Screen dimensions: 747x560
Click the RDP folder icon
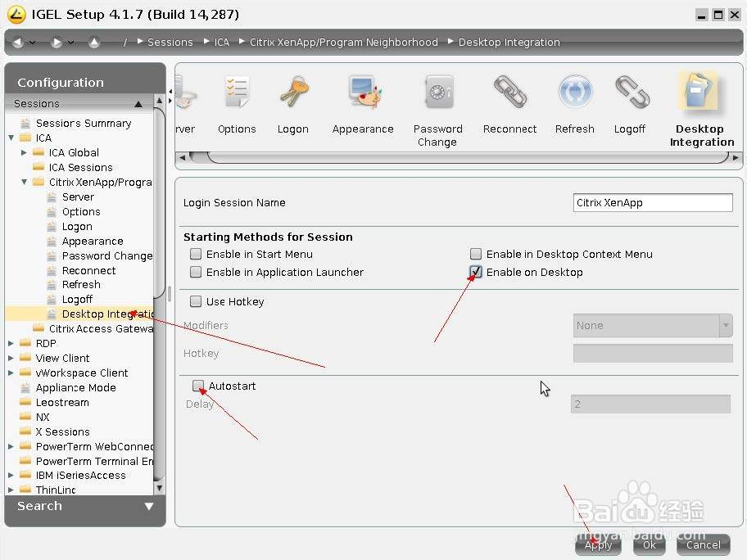click(x=25, y=343)
